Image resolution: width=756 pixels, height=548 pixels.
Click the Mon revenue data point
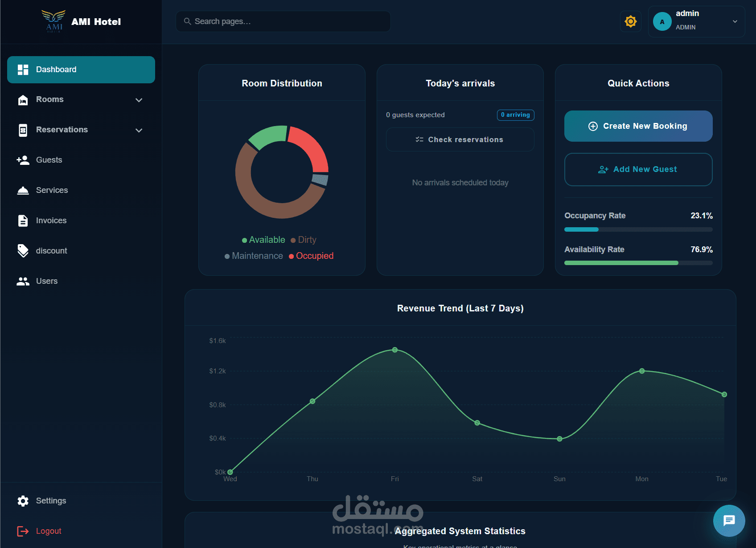(x=642, y=371)
